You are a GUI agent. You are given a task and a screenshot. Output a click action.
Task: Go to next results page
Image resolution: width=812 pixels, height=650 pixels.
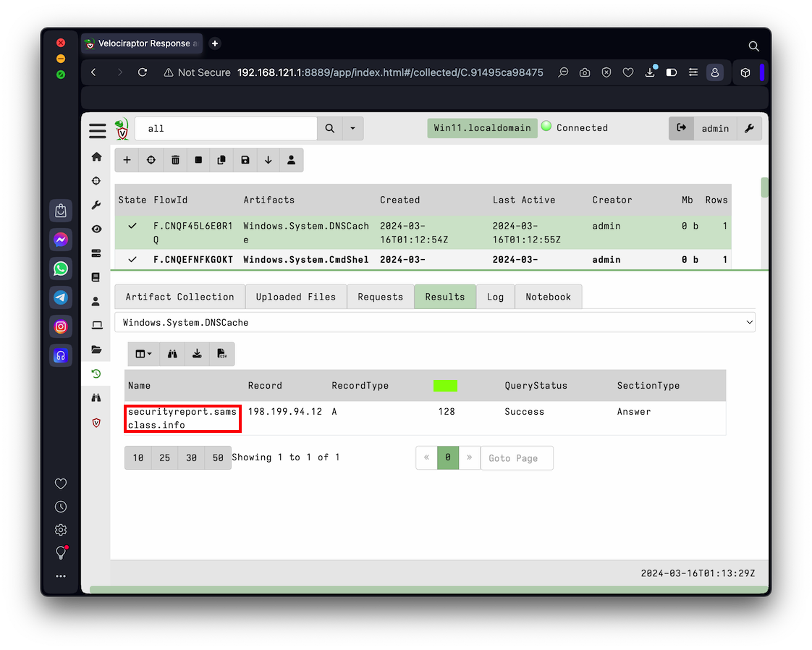click(x=469, y=458)
